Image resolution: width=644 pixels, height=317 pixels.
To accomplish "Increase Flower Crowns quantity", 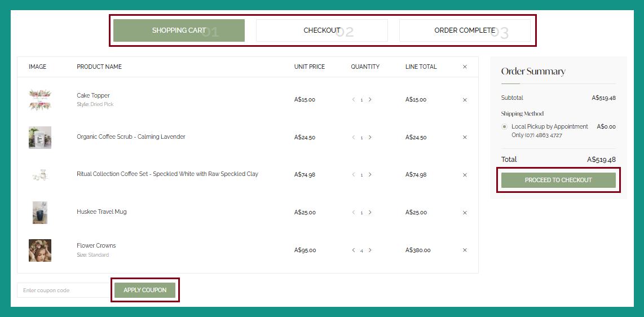I will (369, 250).
